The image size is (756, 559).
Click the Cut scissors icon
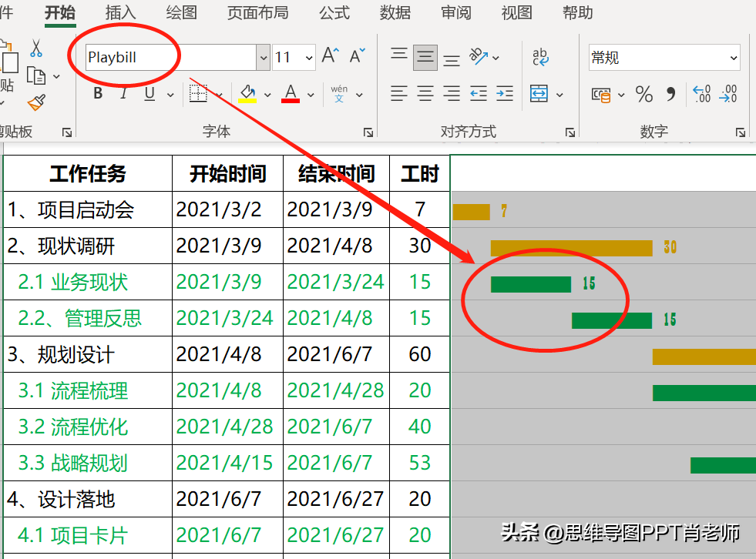(x=36, y=49)
